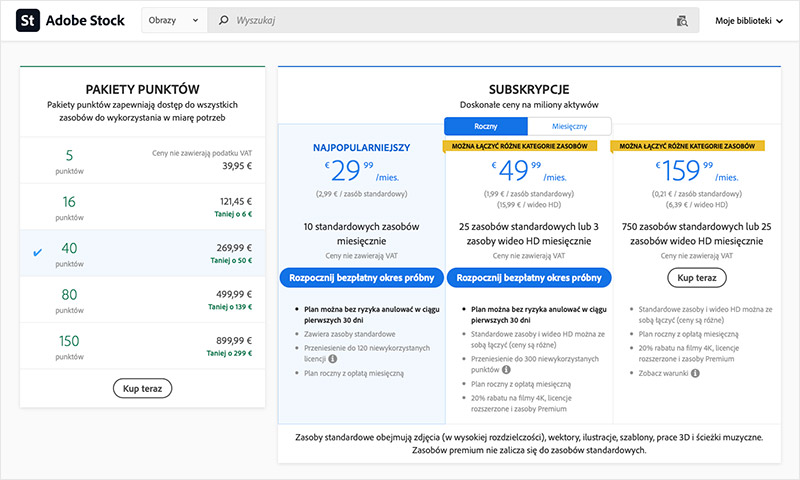Open the Obrazy asset type dropdown
Screen dimensions: 800x480
coord(174,20)
